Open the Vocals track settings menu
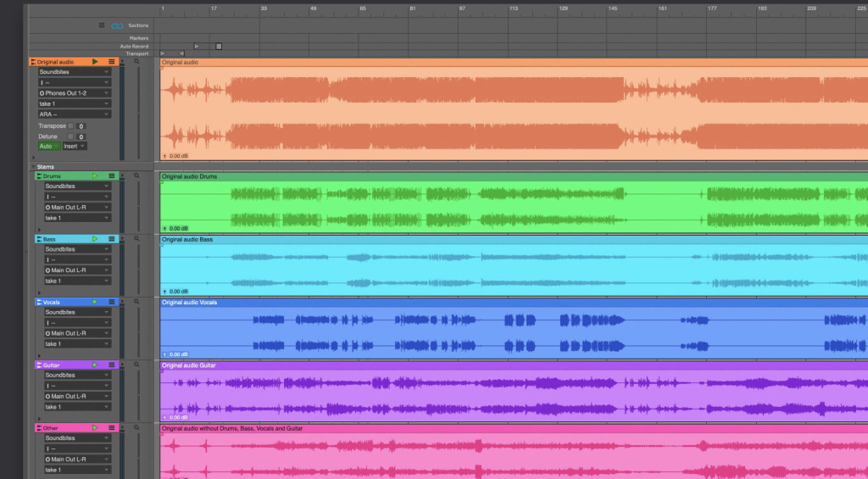Viewport: 868px width, 479px height. 112,303
